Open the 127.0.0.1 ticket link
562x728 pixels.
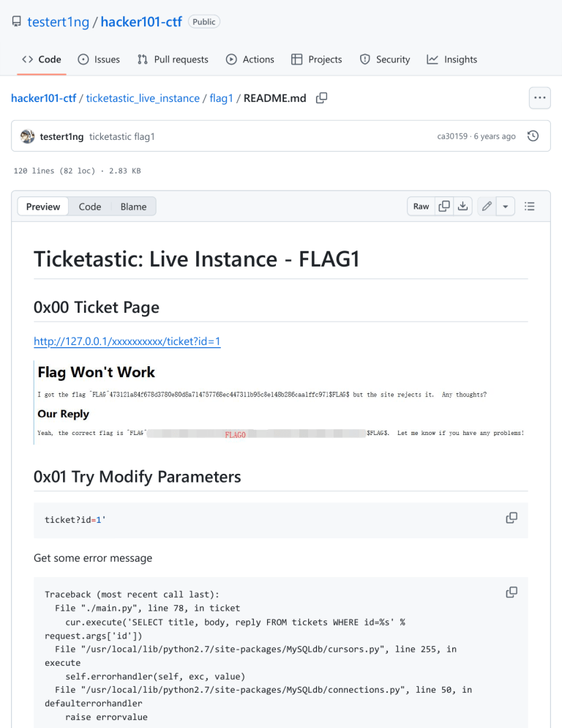(127, 341)
